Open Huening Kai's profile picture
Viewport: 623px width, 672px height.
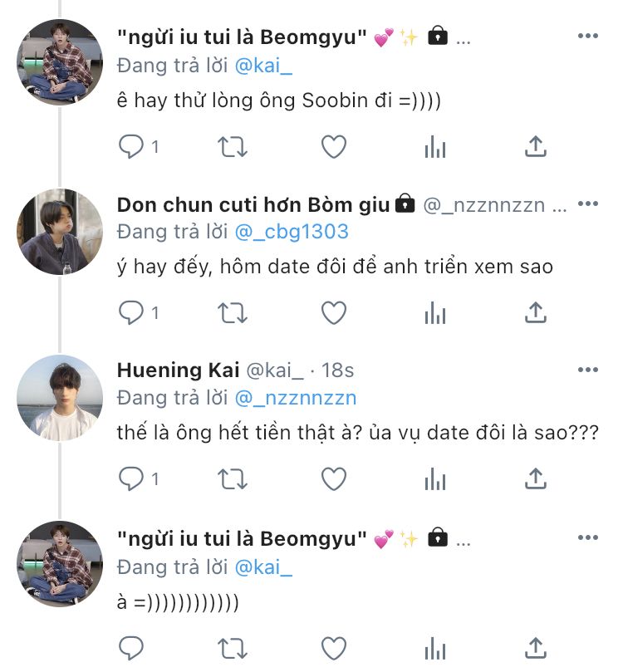coord(60,397)
